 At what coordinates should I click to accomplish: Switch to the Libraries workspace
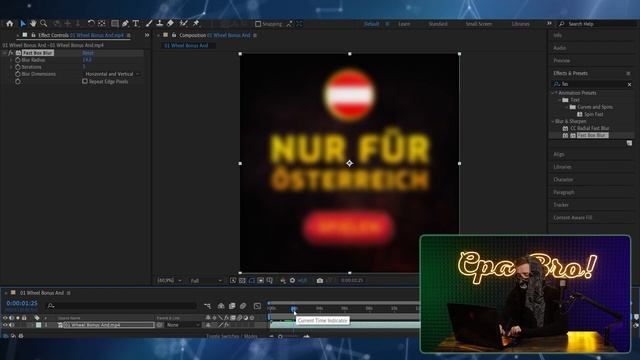[x=520, y=24]
